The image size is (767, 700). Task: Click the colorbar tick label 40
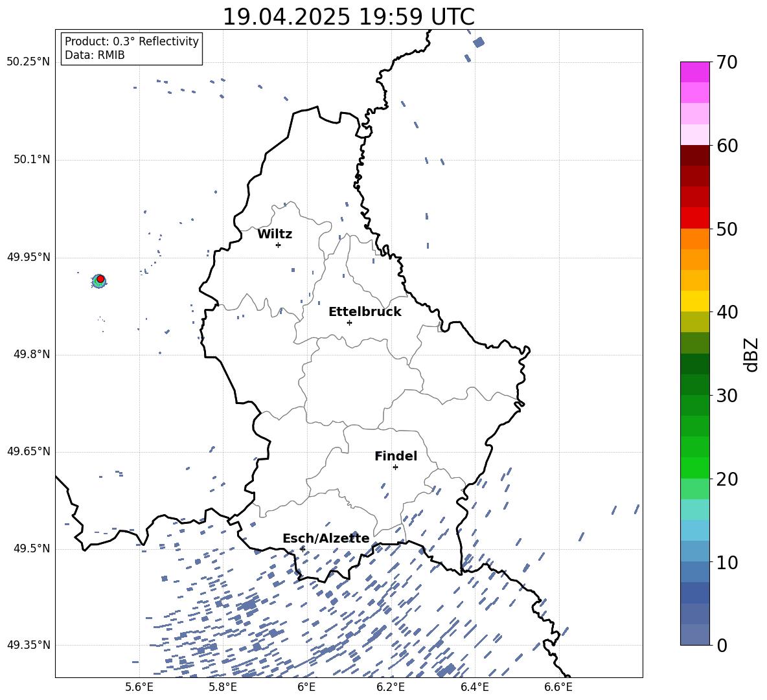point(727,312)
